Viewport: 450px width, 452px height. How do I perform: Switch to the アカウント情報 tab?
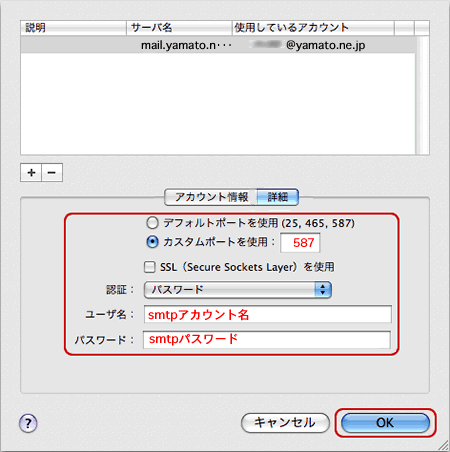211,197
